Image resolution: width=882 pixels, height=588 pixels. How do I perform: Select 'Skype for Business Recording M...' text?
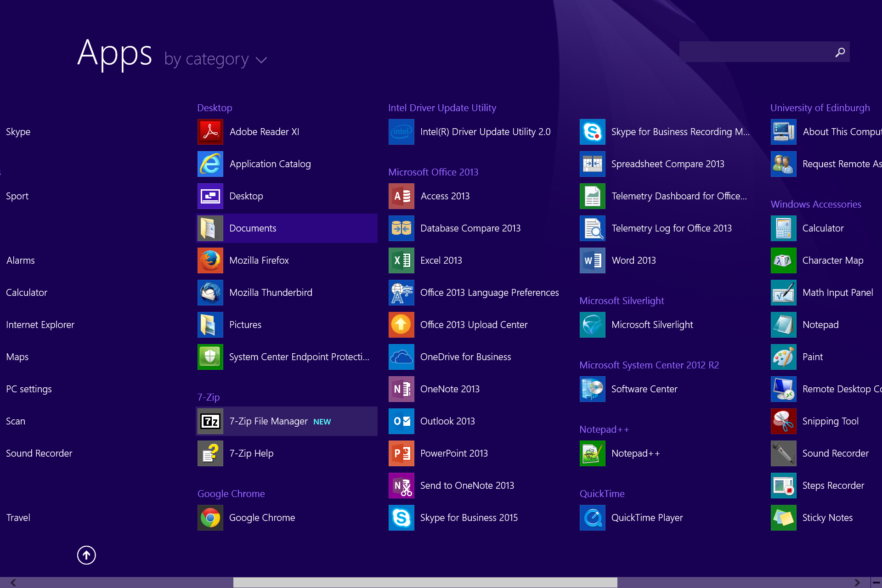click(x=680, y=132)
